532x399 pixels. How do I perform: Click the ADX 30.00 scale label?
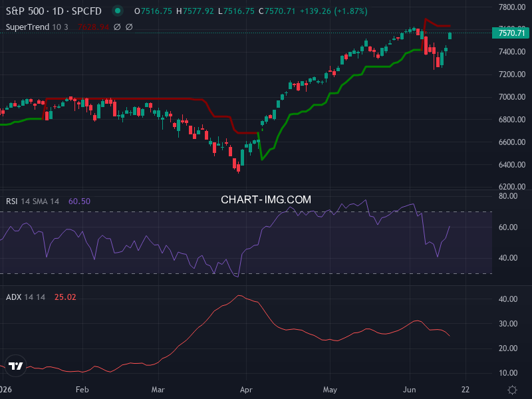[x=508, y=324]
